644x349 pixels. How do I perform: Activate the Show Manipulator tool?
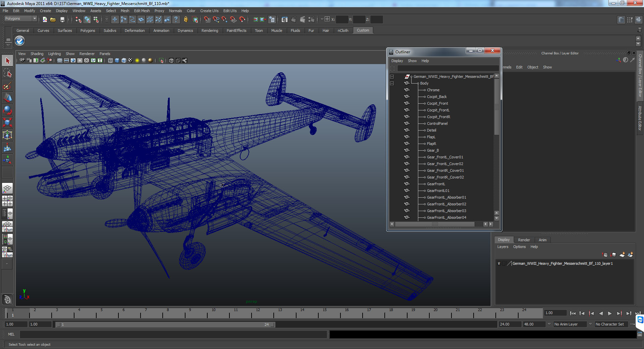(7, 159)
